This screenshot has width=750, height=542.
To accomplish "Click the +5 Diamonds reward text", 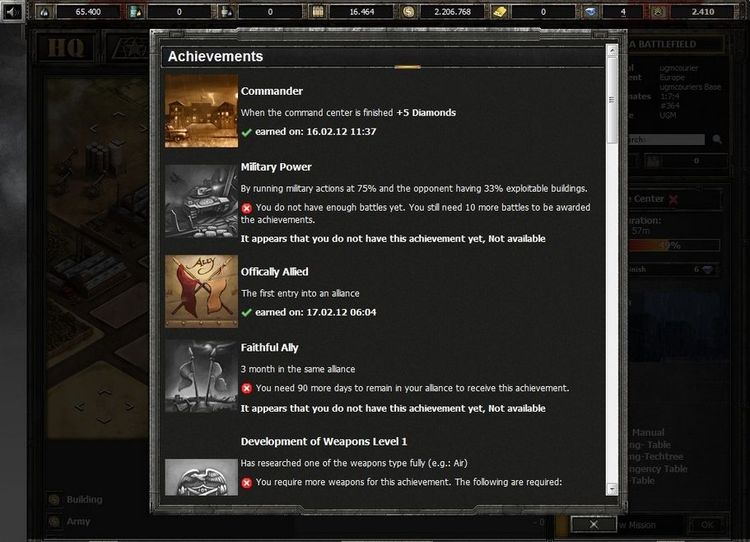I will (426, 113).
